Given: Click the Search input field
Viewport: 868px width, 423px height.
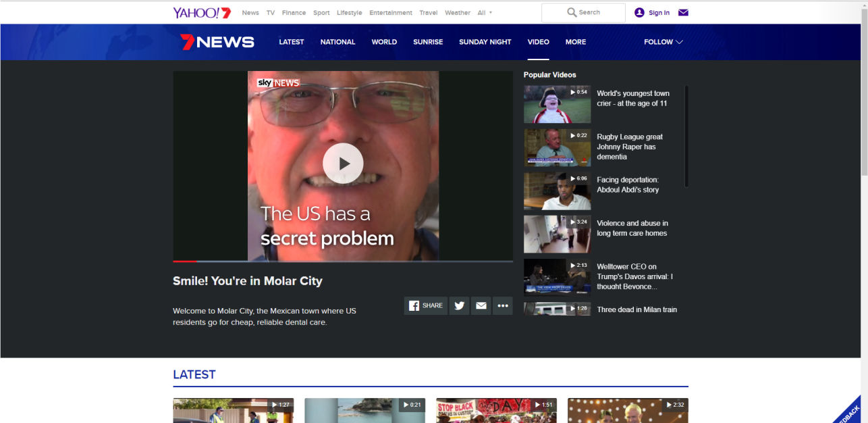Looking at the screenshot, I should 583,12.
